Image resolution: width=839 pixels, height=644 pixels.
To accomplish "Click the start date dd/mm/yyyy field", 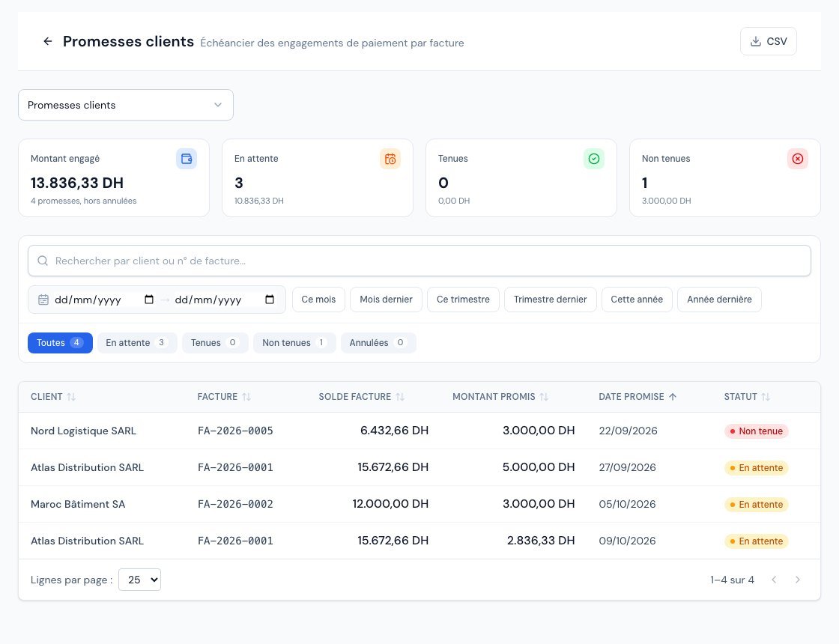I will point(104,300).
